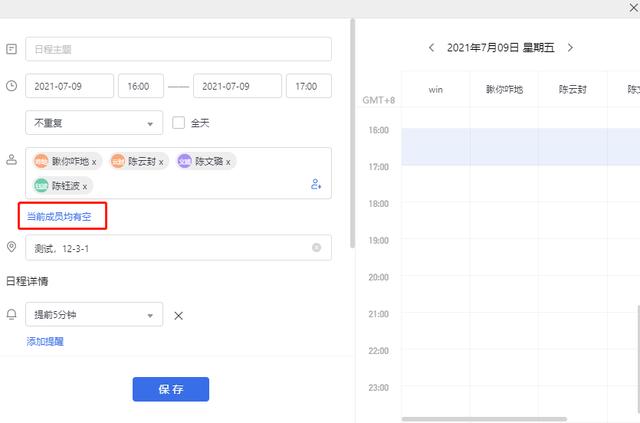This screenshot has height=423, width=640.
Task: Click the 保存 save button
Action: (170, 389)
